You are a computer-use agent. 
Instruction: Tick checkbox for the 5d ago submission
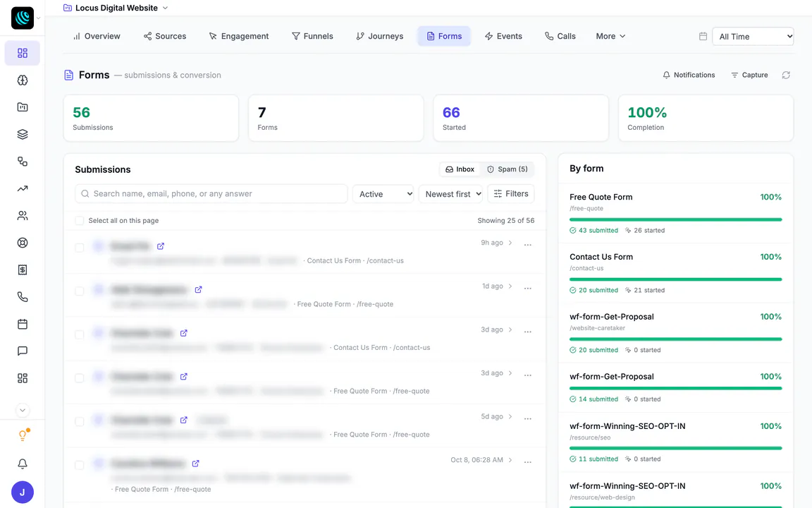[x=79, y=422]
